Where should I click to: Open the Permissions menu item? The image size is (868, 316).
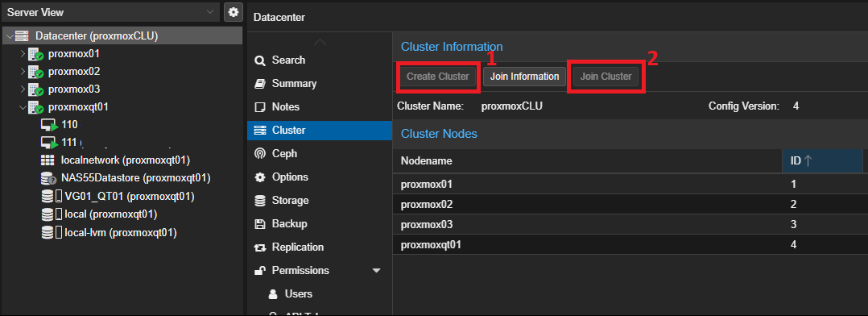(x=320, y=271)
